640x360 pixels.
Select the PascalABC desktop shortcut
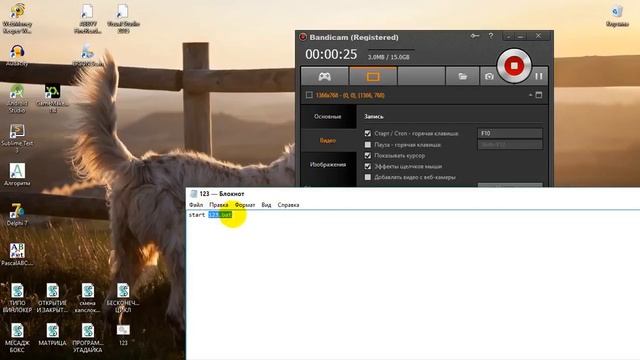click(17, 255)
